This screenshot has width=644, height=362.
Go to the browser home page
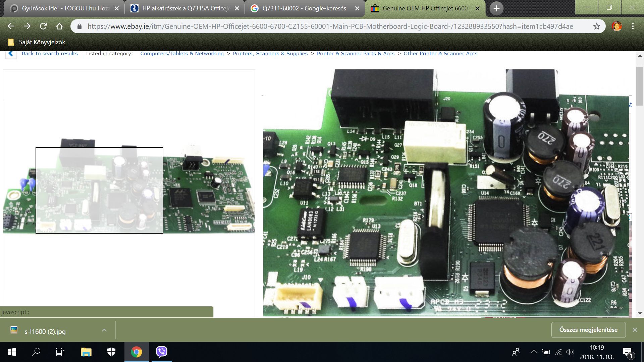pyautogui.click(x=59, y=26)
